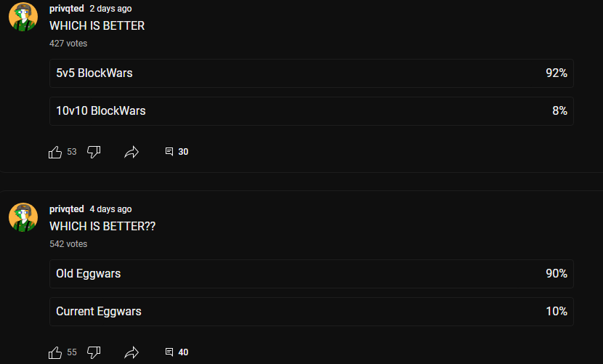Share the BlockWars poll post
Viewport: 603px width, 364px height.
tap(131, 152)
